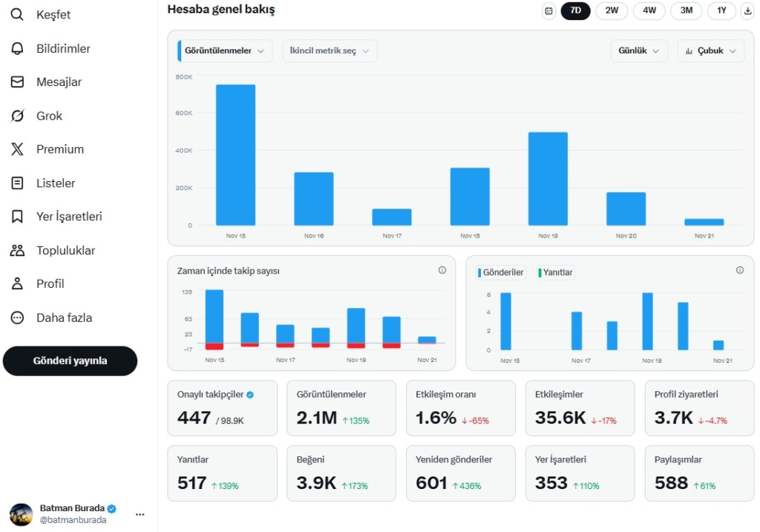Click the calendar date picker icon
This screenshot has height=532, width=760.
click(x=548, y=11)
